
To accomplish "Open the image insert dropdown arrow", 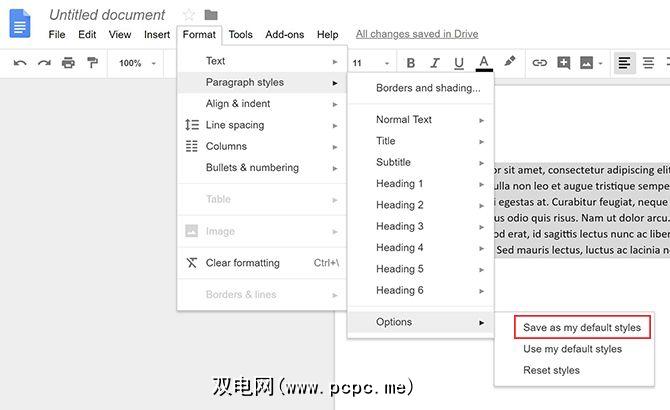I will 600,64.
